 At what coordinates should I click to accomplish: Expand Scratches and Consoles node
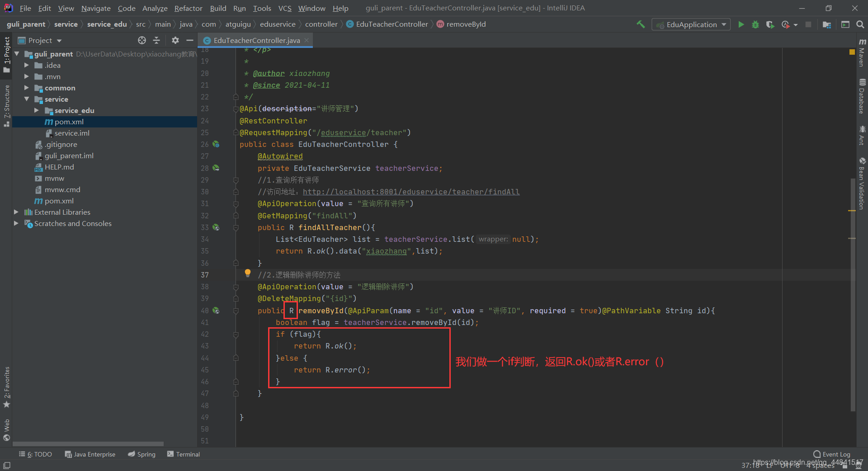tap(16, 223)
